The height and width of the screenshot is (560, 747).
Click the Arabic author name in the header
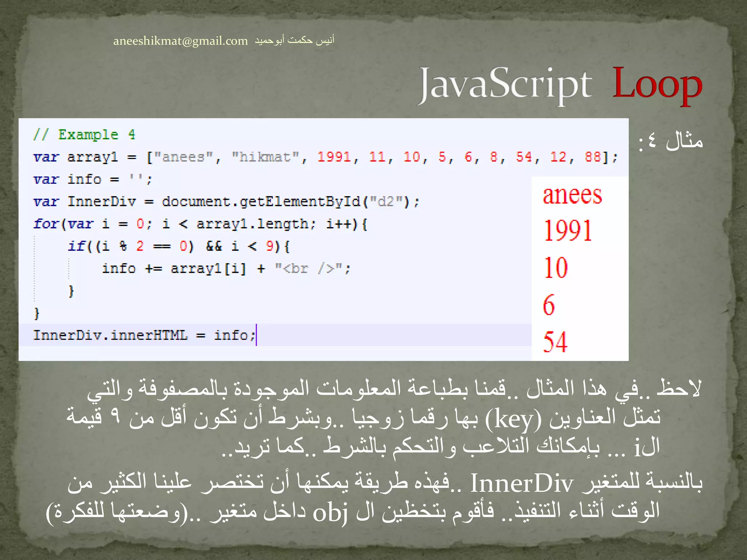[x=294, y=40]
